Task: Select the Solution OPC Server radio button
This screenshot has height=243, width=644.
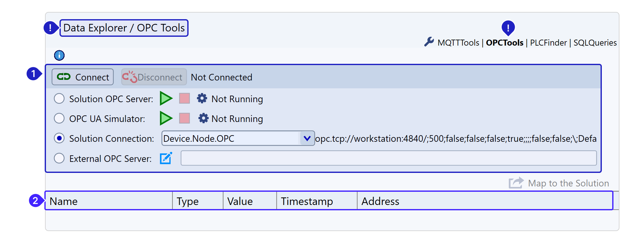Action: 59,99
